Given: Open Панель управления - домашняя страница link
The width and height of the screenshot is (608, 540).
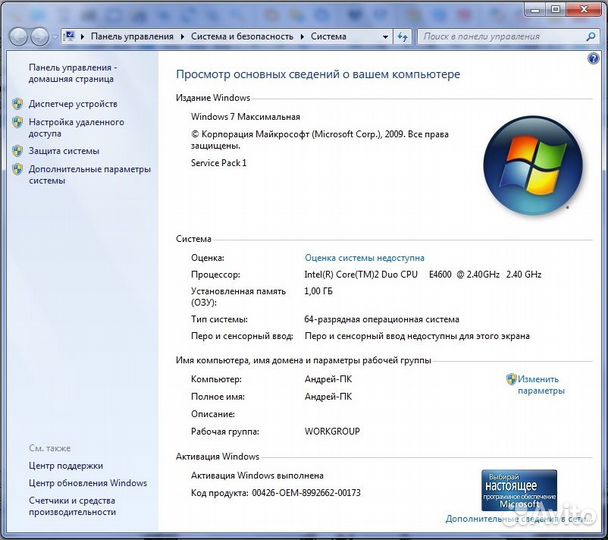Looking at the screenshot, I should tap(73, 73).
